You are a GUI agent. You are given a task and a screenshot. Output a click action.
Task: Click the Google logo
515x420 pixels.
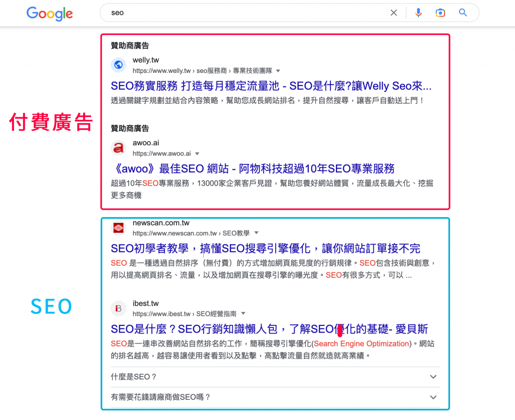click(50, 14)
